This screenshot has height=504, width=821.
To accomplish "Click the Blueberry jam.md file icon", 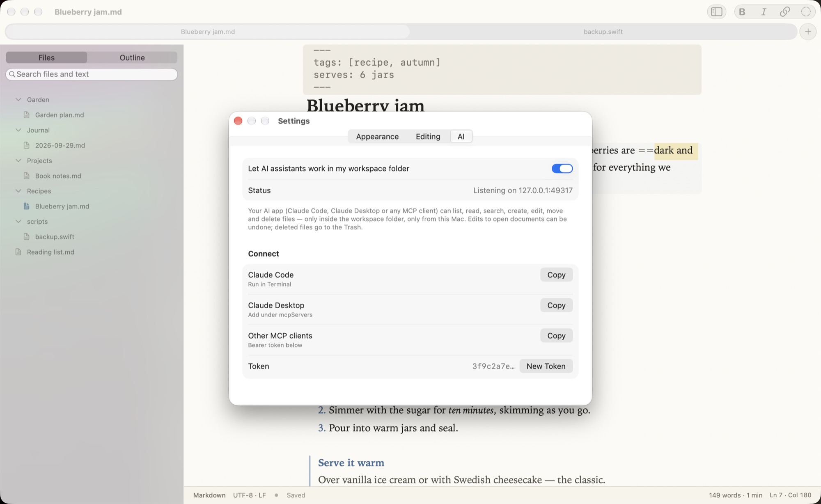I will click(x=27, y=206).
